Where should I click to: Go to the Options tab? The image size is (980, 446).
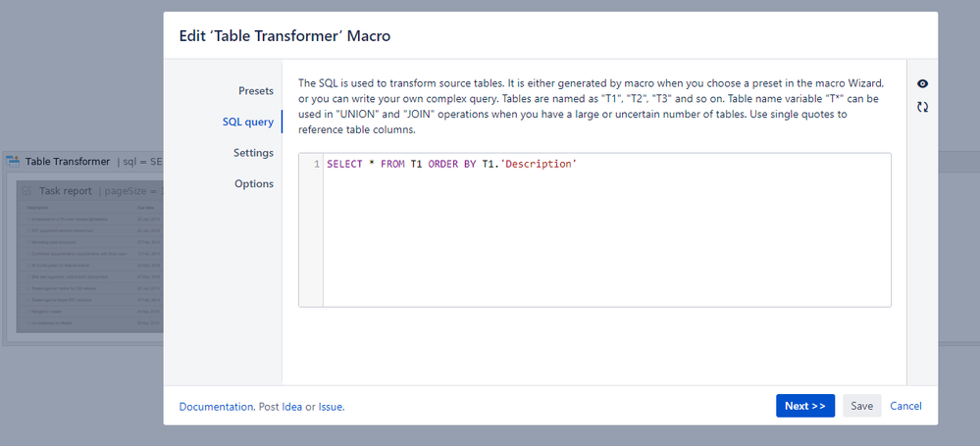[254, 183]
